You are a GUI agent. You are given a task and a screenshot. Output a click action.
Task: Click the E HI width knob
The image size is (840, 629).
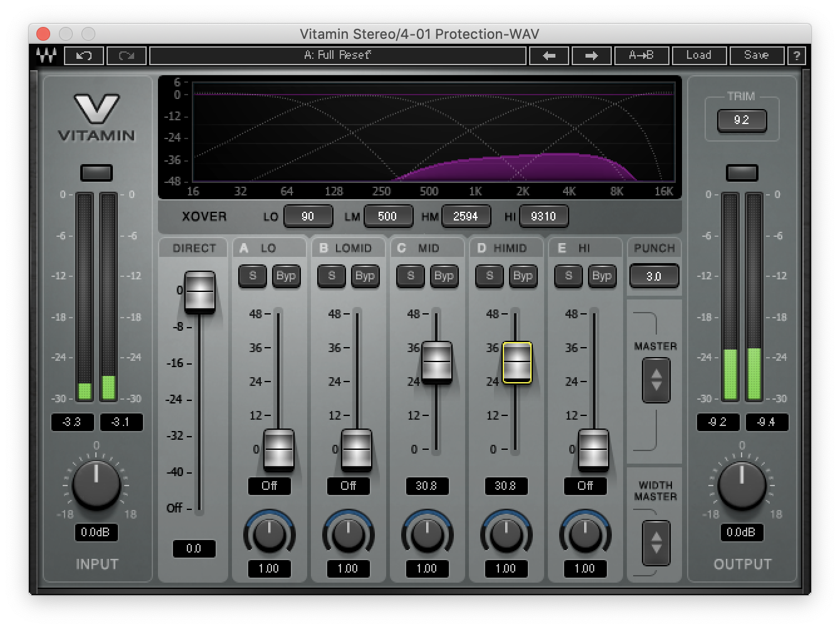pos(585,534)
